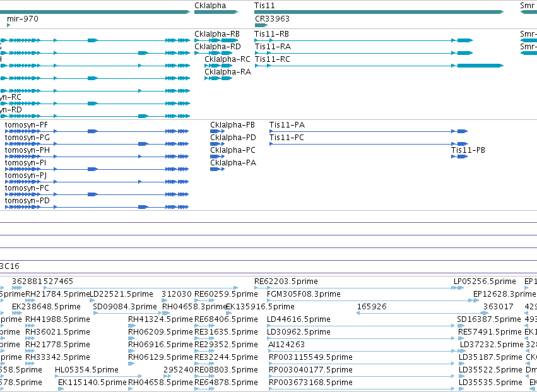Select the 165926 feature label

[372, 307]
